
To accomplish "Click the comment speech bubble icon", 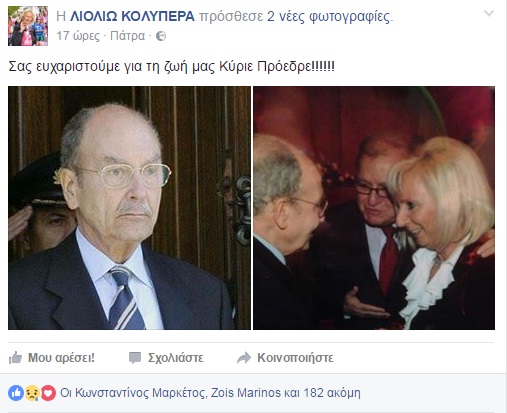I will pyautogui.click(x=135, y=358).
